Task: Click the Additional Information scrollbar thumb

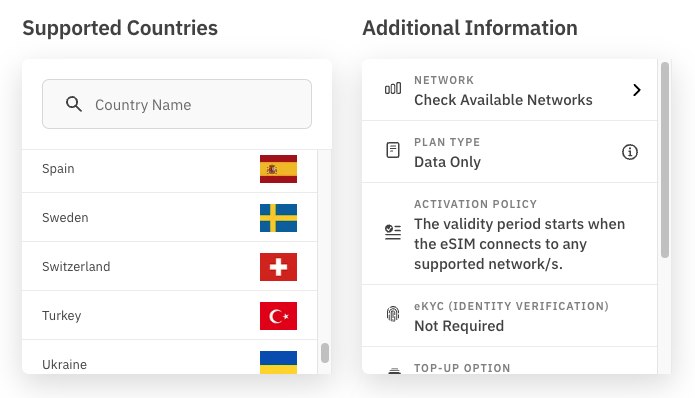Action: tap(664, 160)
